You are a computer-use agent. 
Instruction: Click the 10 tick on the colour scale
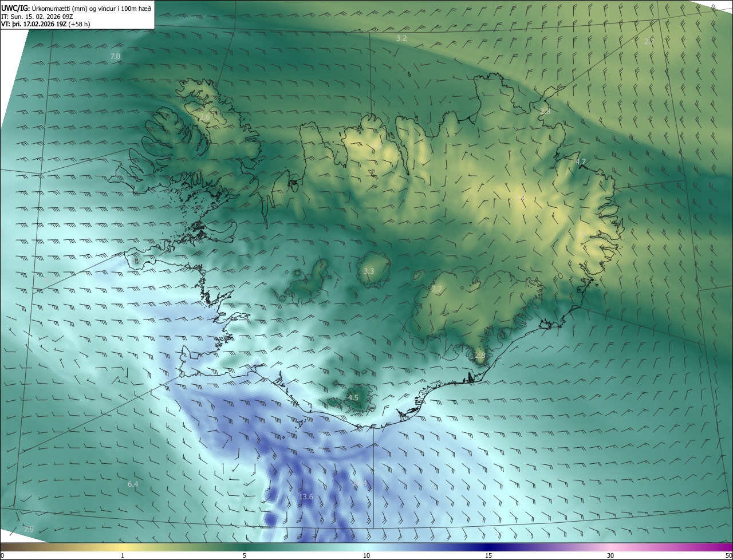tap(366, 555)
